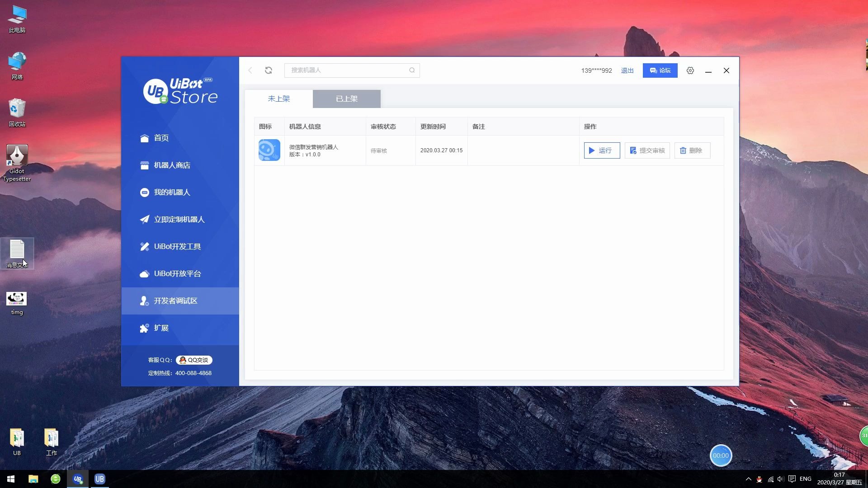Click the 退出 logout link
Viewport: 868px width, 488px height.
pyautogui.click(x=627, y=70)
